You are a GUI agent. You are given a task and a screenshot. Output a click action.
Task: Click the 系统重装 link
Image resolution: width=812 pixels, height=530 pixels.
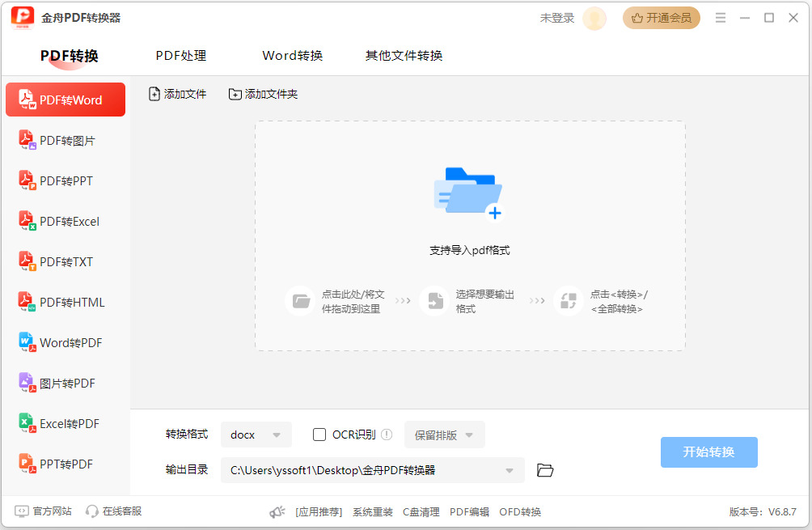point(372,512)
